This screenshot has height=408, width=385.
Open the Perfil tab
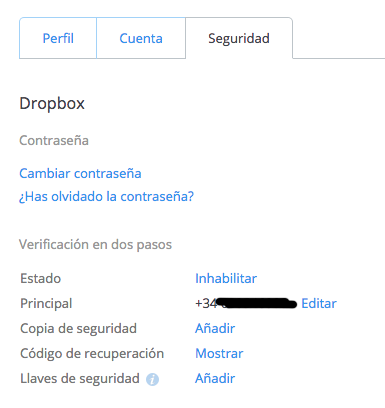pyautogui.click(x=58, y=38)
